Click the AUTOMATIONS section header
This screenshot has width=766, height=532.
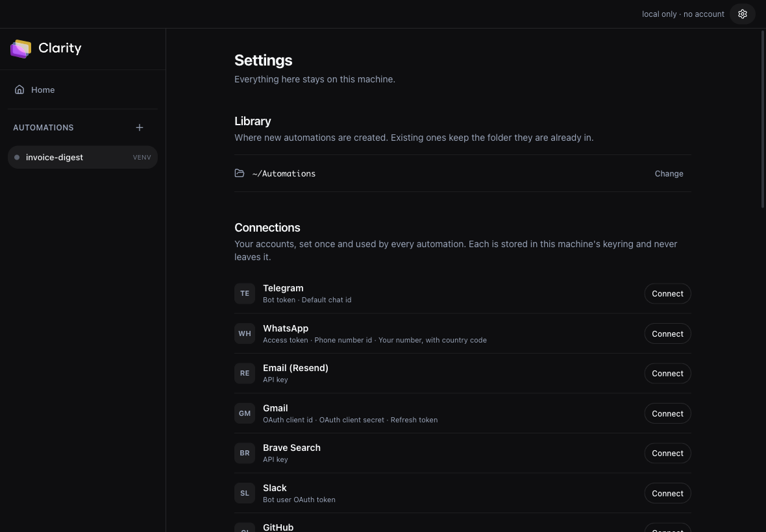pos(43,127)
